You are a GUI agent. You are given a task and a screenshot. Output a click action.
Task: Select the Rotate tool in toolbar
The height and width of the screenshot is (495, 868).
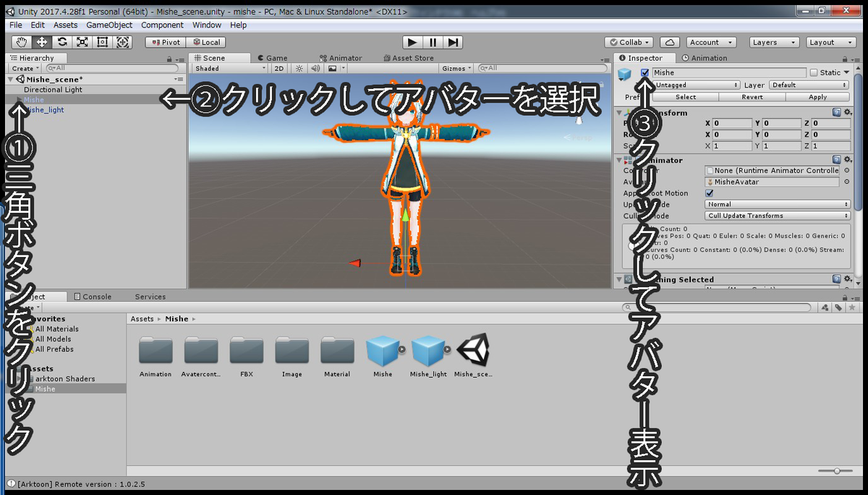click(62, 42)
